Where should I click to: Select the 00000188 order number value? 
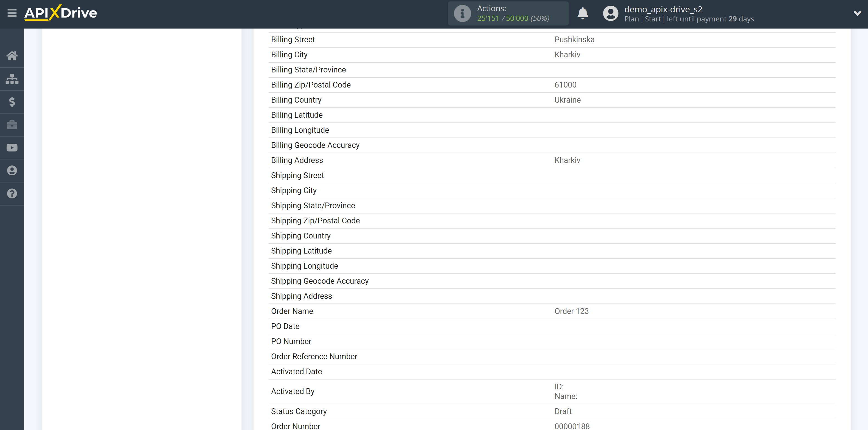tap(572, 426)
